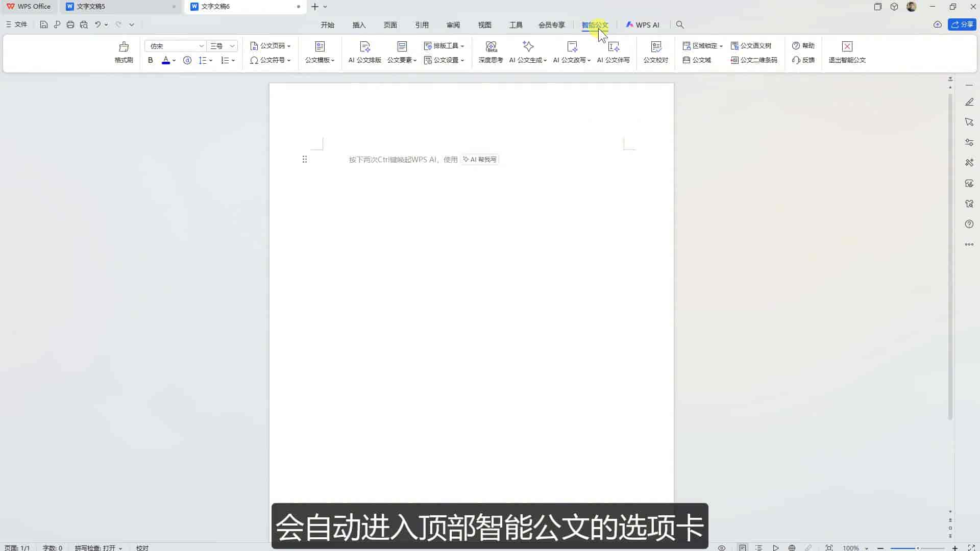Open the 公文模板 template menu
The width and height of the screenshot is (980, 551).
(x=320, y=53)
